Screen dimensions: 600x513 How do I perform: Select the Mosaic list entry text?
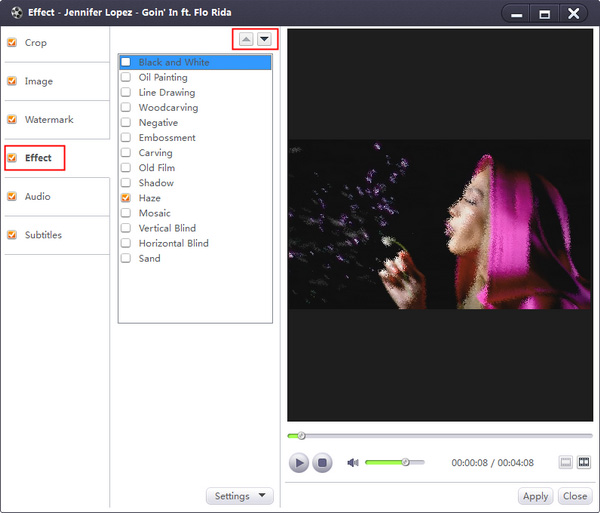coord(155,213)
